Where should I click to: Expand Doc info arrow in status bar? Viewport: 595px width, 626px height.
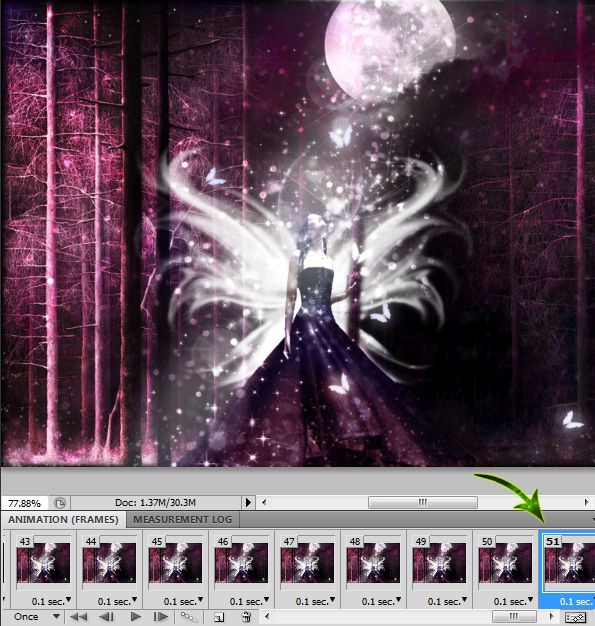(x=248, y=502)
